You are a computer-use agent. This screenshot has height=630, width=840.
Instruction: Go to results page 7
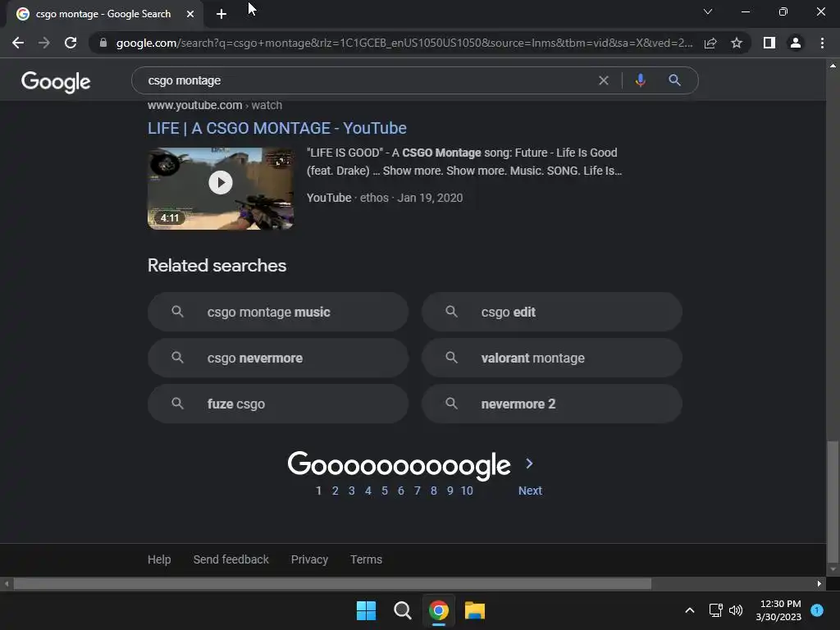coord(418,491)
